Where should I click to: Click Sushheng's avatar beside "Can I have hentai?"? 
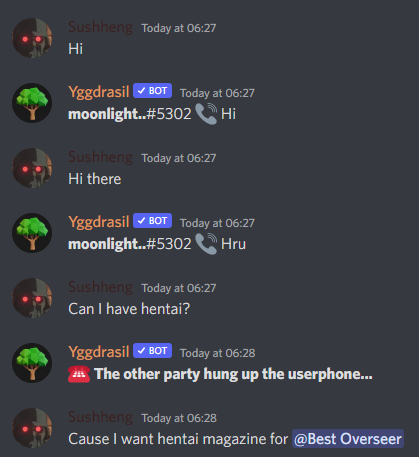point(32,298)
